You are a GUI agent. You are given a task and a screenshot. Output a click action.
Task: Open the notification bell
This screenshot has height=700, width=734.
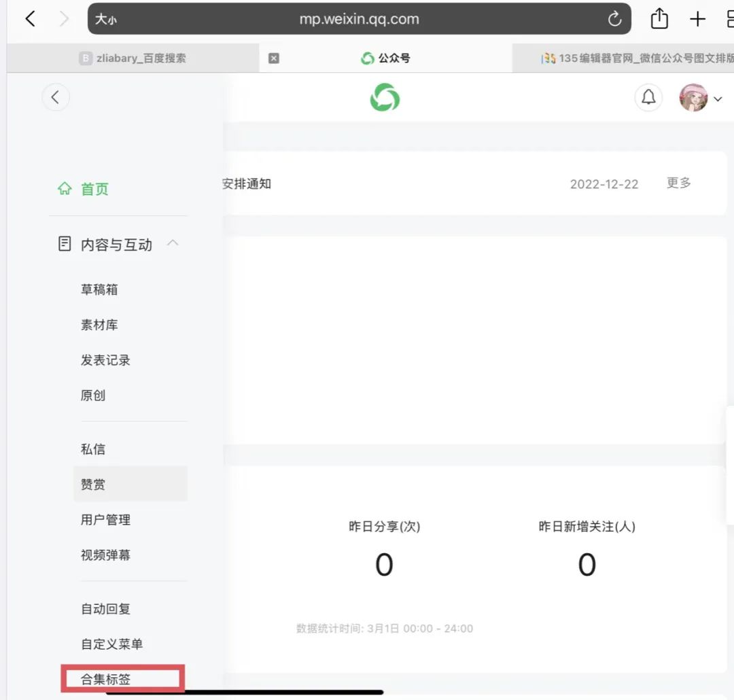point(648,97)
